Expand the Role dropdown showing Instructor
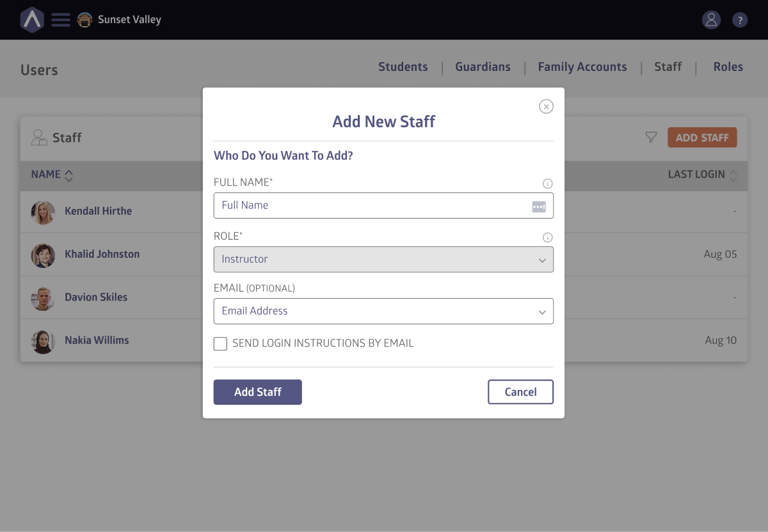This screenshot has height=532, width=768. click(383, 260)
